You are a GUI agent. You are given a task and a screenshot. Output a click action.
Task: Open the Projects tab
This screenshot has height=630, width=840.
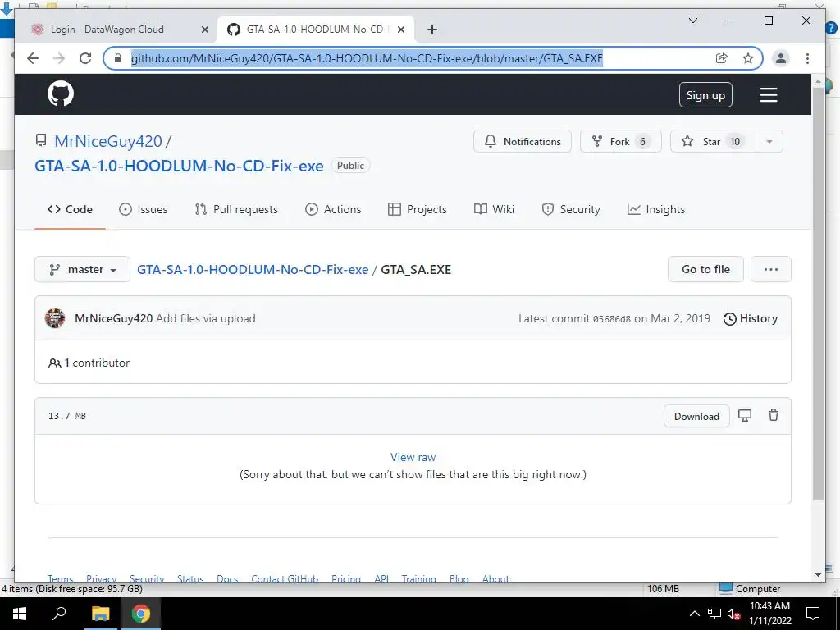click(x=418, y=209)
